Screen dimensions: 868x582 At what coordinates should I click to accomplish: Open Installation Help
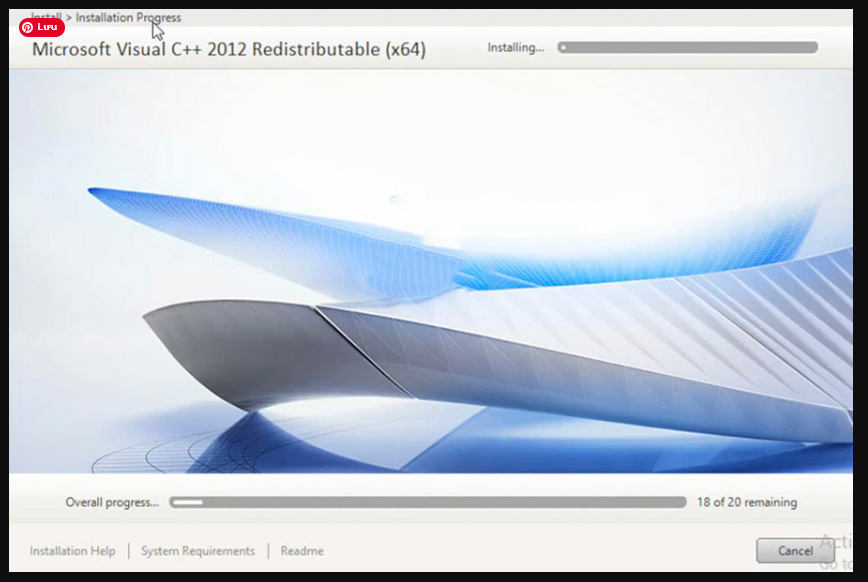(x=72, y=551)
